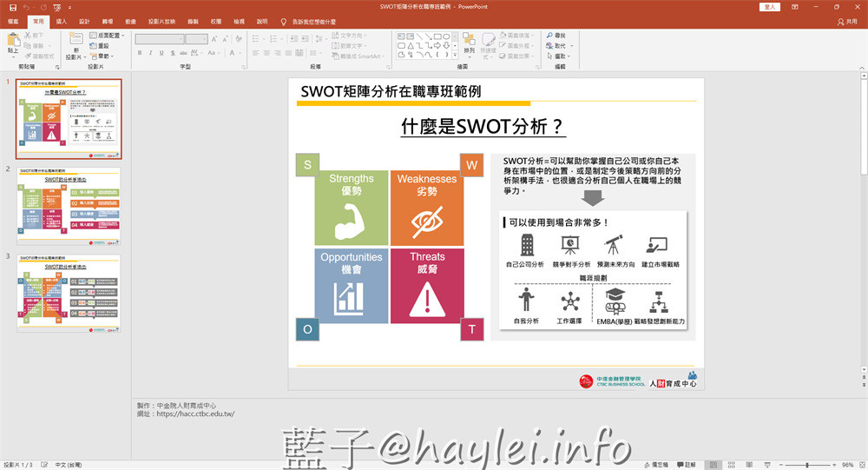Open the 版面配置 (Layout) dropdown

coord(107,36)
